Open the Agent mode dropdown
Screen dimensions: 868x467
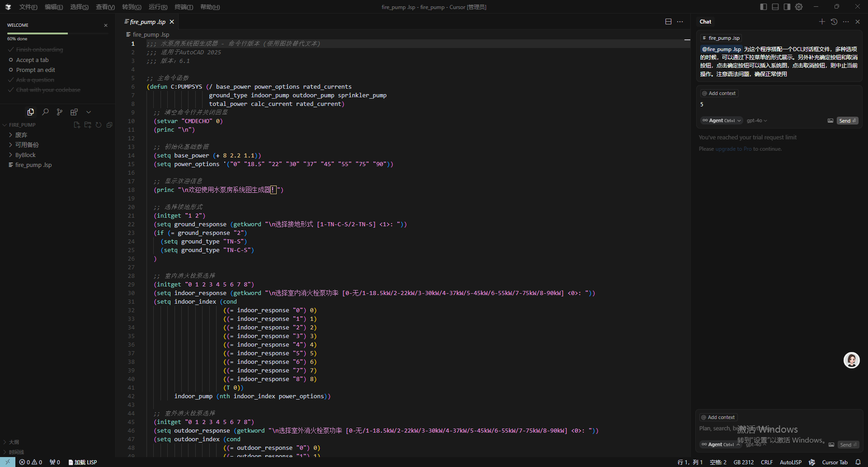point(722,121)
